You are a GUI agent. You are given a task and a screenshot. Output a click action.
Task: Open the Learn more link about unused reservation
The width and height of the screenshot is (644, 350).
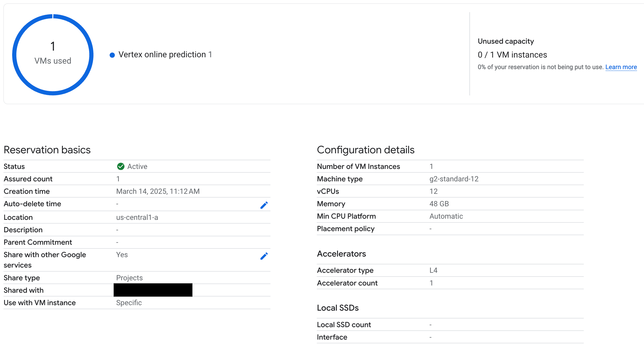(621, 67)
